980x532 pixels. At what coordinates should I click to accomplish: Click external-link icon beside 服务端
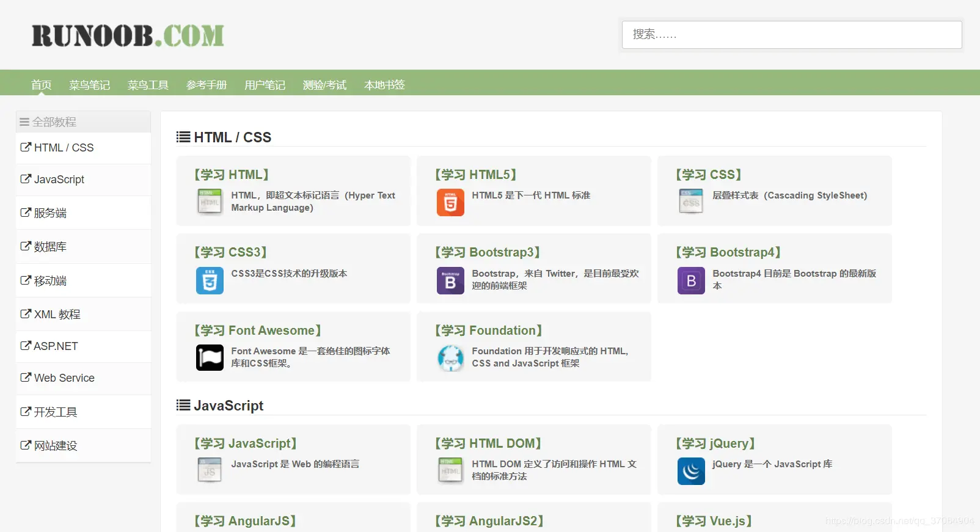pyautogui.click(x=26, y=213)
